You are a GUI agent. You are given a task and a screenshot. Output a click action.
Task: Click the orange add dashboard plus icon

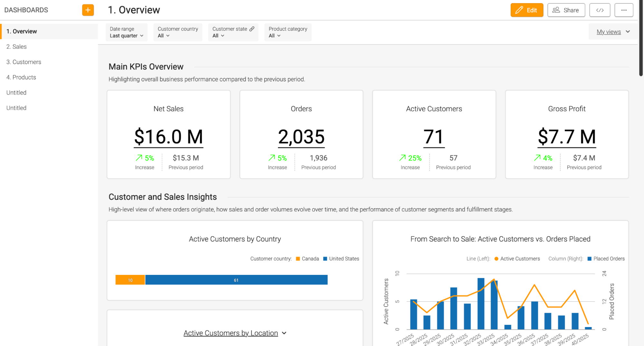[x=88, y=10]
